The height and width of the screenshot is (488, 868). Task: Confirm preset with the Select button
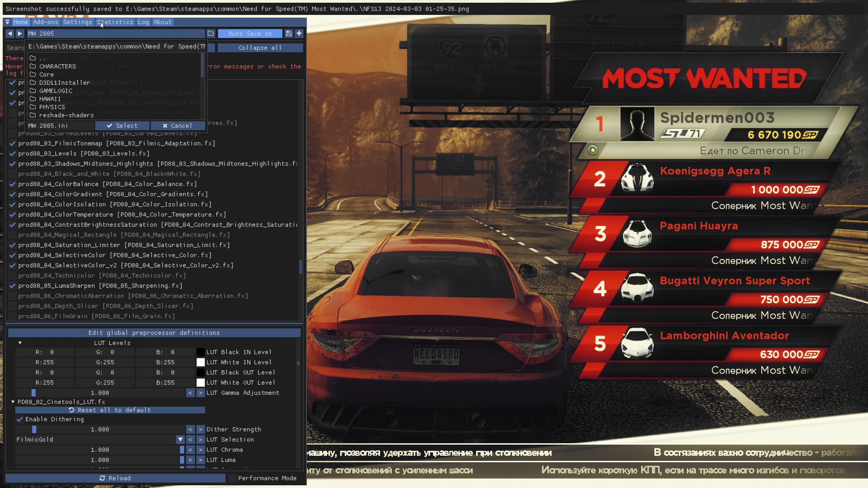coord(123,126)
